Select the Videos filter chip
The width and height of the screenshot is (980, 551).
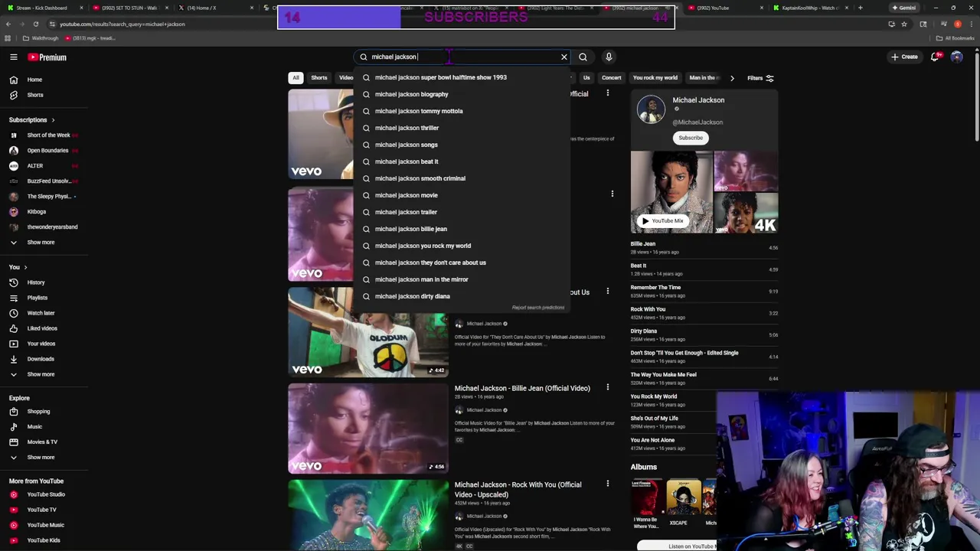pos(345,77)
